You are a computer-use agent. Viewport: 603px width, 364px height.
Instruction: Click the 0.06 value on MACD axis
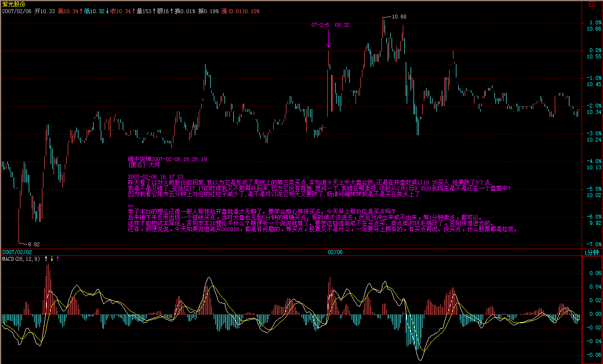tap(594, 273)
